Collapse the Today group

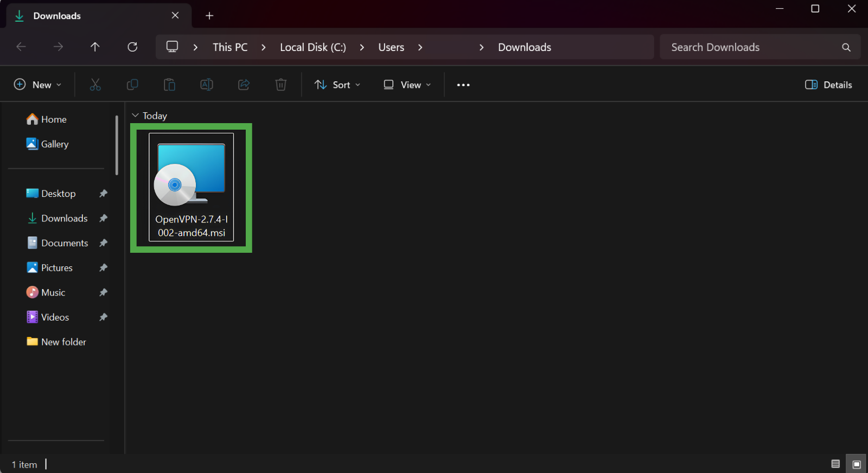click(x=135, y=116)
